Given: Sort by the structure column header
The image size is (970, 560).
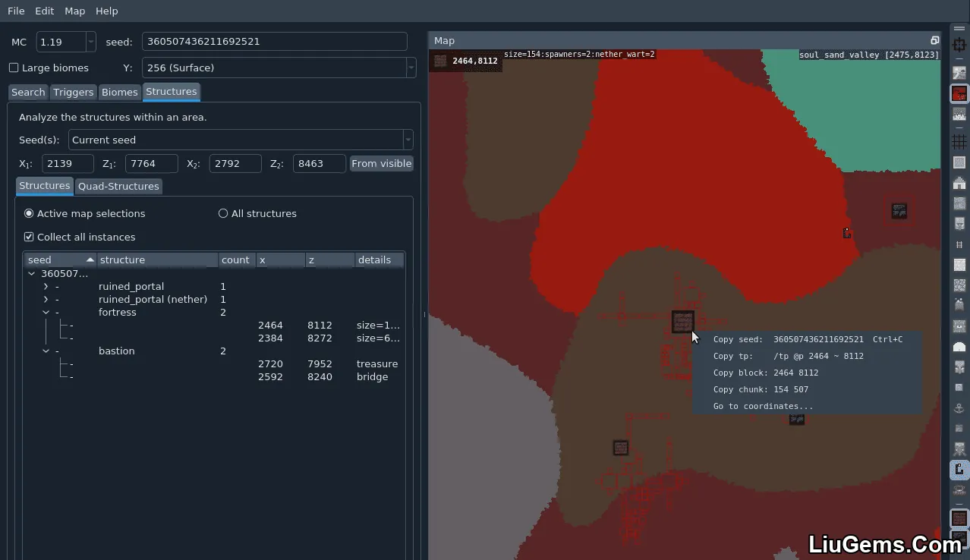Looking at the screenshot, I should 157,260.
